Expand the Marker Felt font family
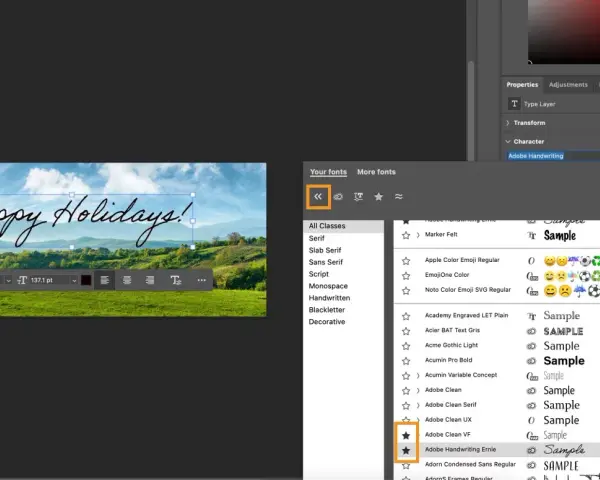This screenshot has height=480, width=600. click(x=418, y=235)
